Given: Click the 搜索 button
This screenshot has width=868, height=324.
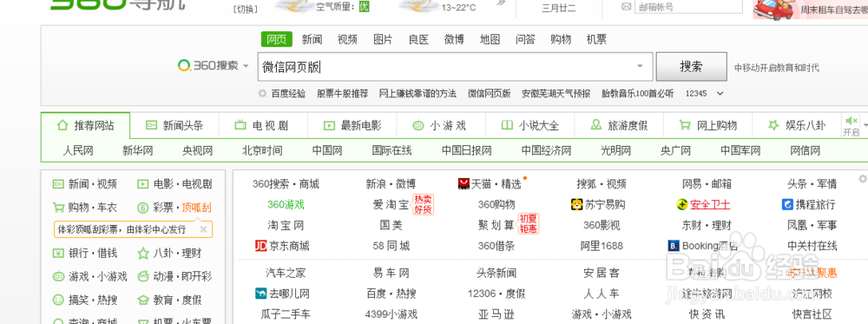Looking at the screenshot, I should pos(692,67).
